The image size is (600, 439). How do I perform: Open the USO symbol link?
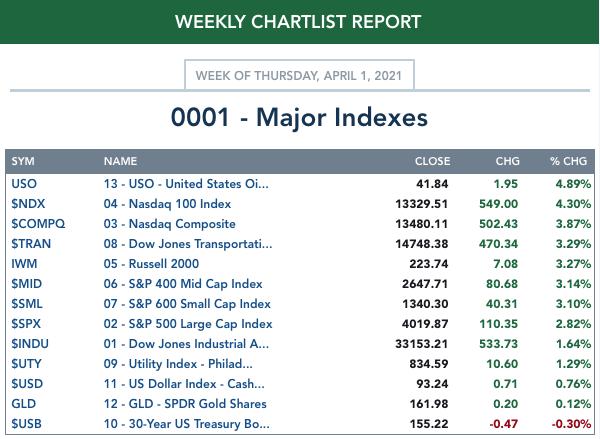[x=24, y=184]
